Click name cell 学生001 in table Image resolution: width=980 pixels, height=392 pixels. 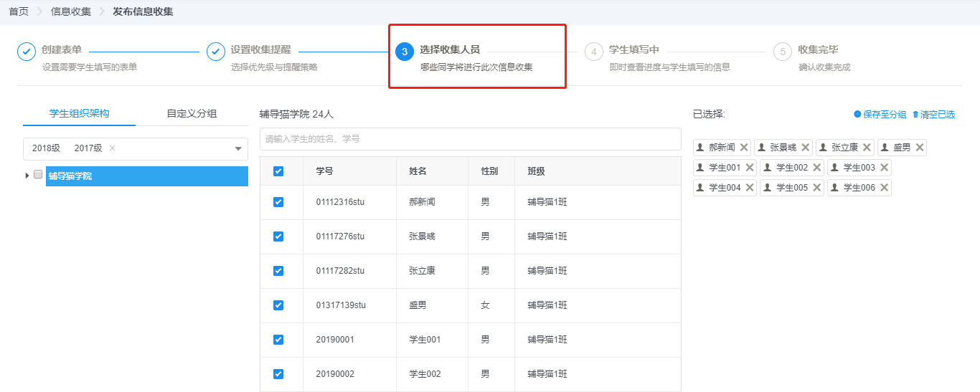(425, 340)
